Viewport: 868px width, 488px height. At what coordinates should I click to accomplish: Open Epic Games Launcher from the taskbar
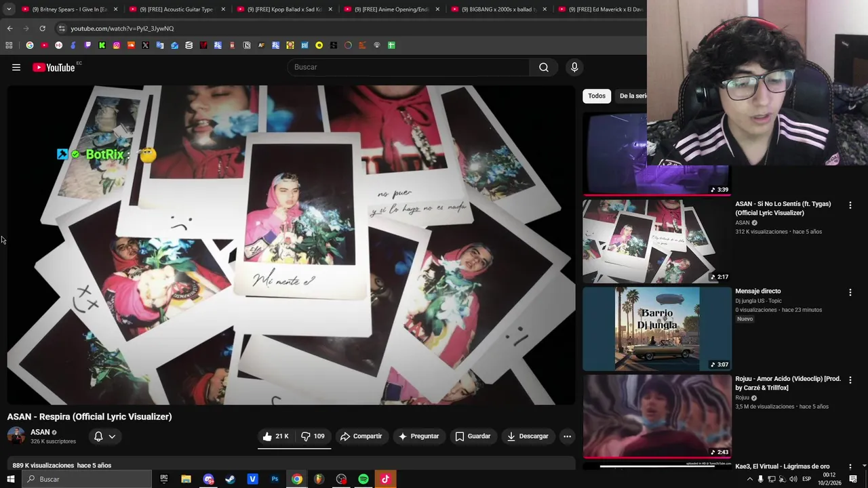coord(163,479)
